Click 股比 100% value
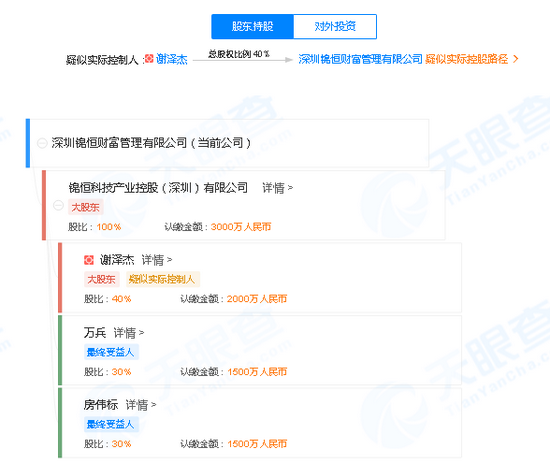 point(109,227)
